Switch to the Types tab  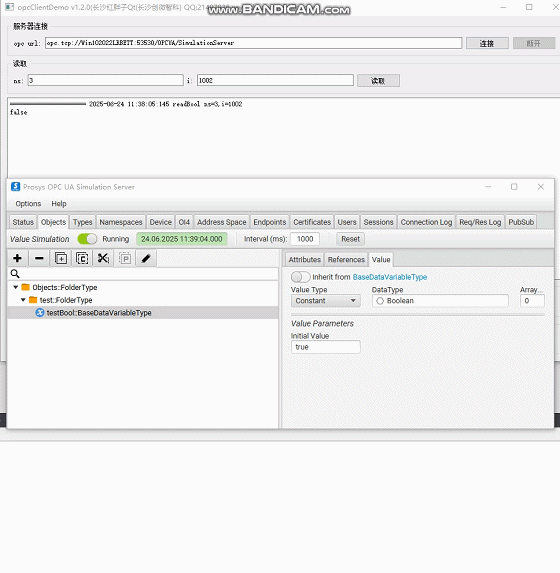click(83, 222)
